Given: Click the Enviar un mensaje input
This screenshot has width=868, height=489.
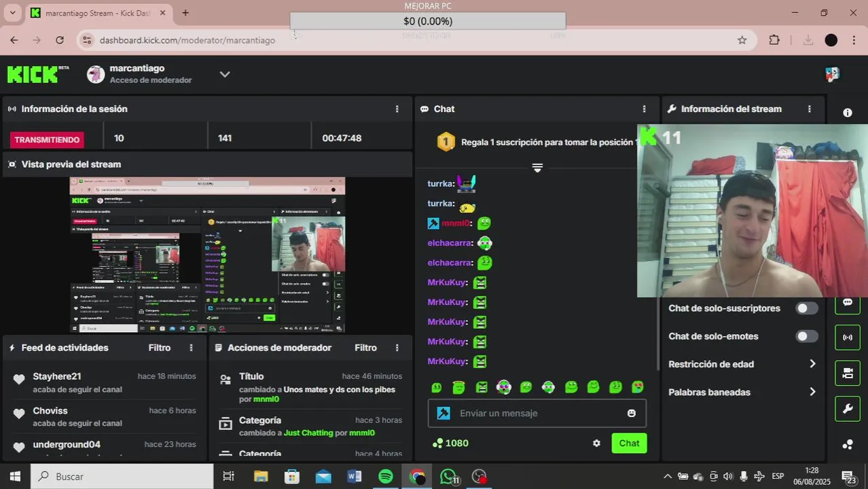Looking at the screenshot, I should (537, 413).
